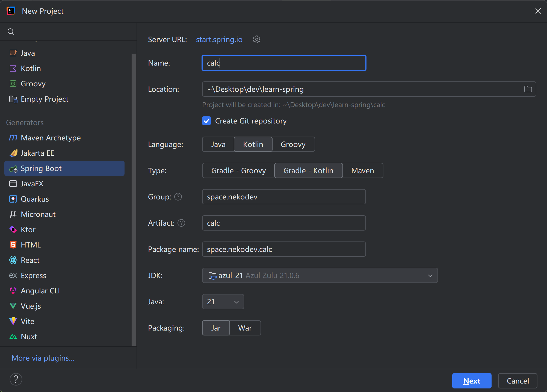
Task: Select Kotlin as the language
Action: 253,144
